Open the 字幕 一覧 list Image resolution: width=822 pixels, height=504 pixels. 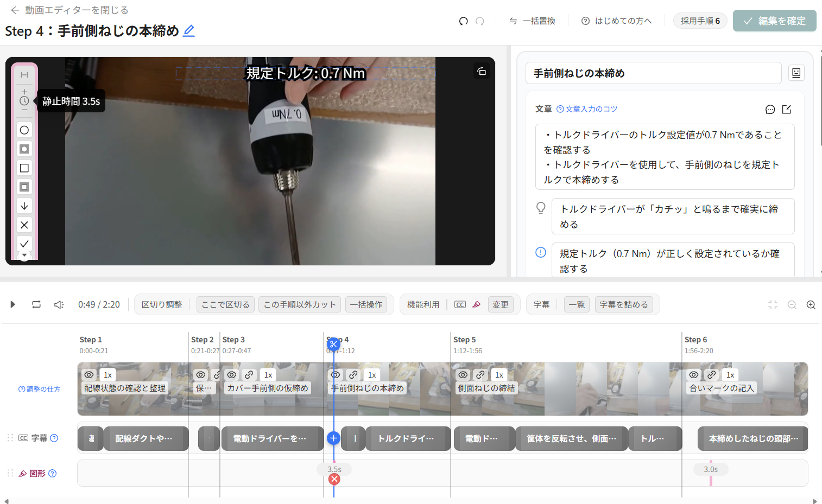click(577, 305)
